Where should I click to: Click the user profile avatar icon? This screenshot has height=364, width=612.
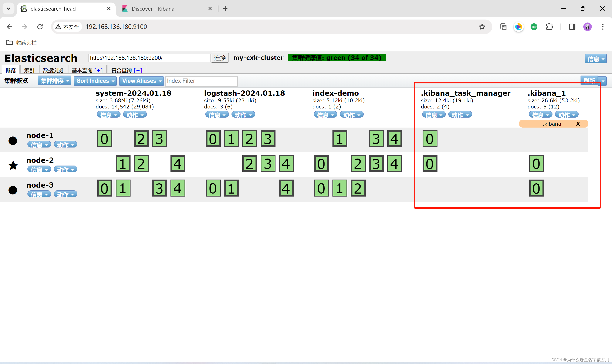(x=587, y=27)
